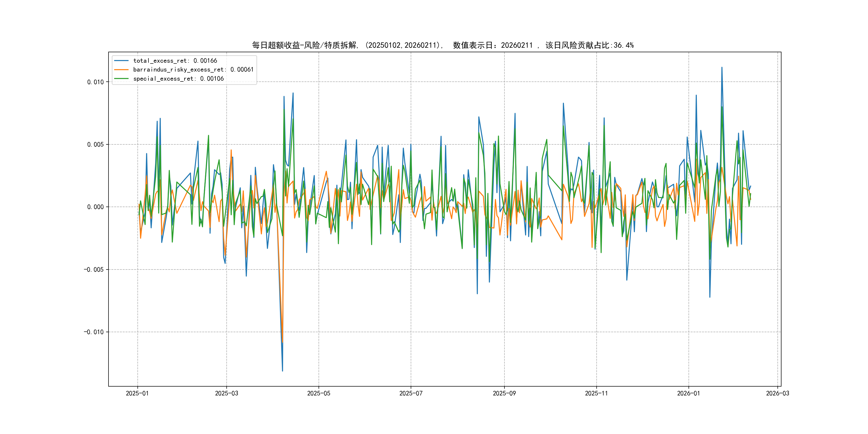The image size is (868, 434).
Task: Click the 0.010 y-axis tick label
Action: (95, 82)
